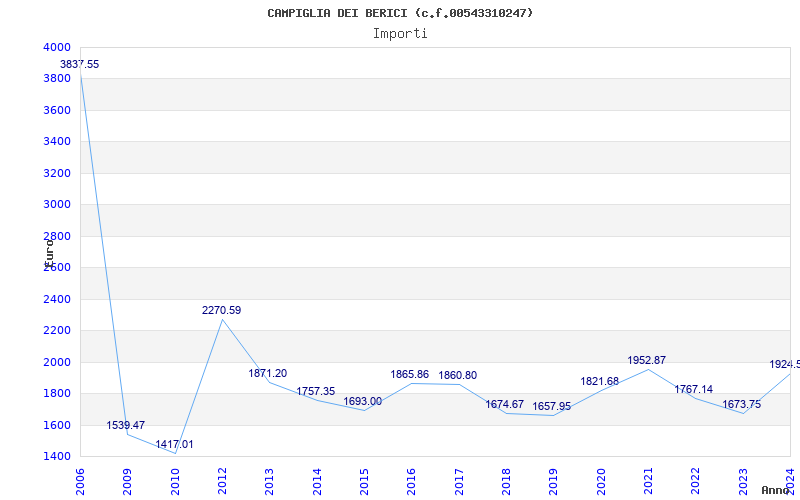Click the 1600 y-axis tick label
Screen dimensions: 800x500
57,426
